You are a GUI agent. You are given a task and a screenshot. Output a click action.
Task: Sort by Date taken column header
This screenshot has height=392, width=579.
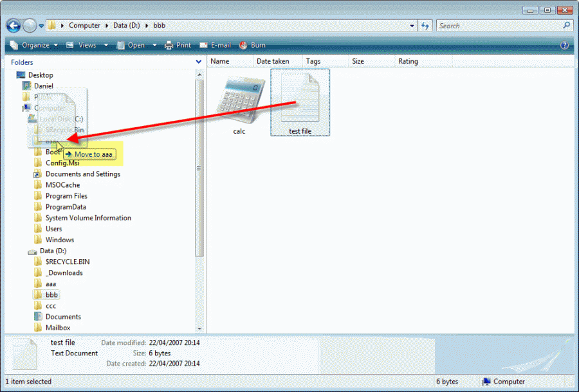tap(278, 61)
